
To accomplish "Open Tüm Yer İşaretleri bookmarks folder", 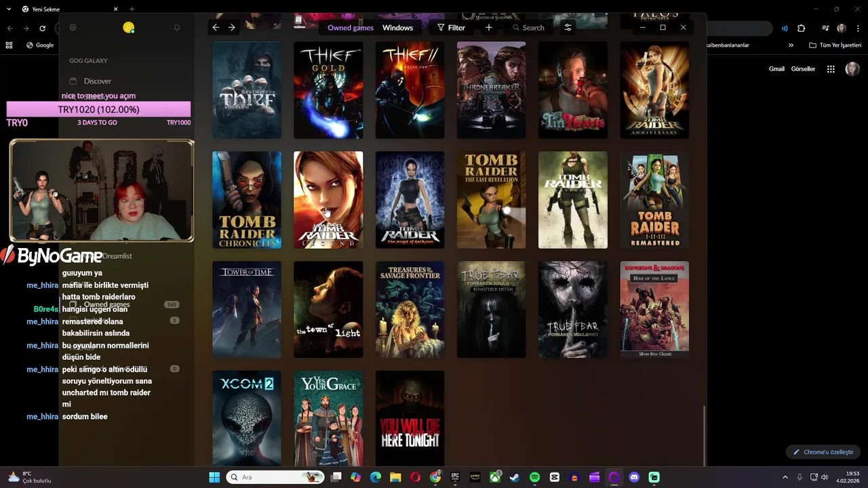I will pyautogui.click(x=835, y=45).
